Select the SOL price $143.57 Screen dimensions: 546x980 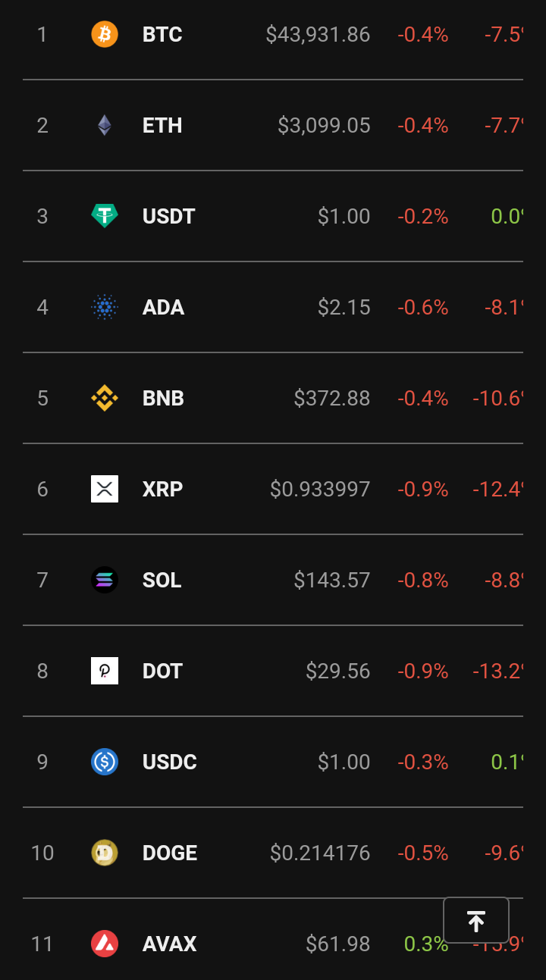(x=332, y=580)
